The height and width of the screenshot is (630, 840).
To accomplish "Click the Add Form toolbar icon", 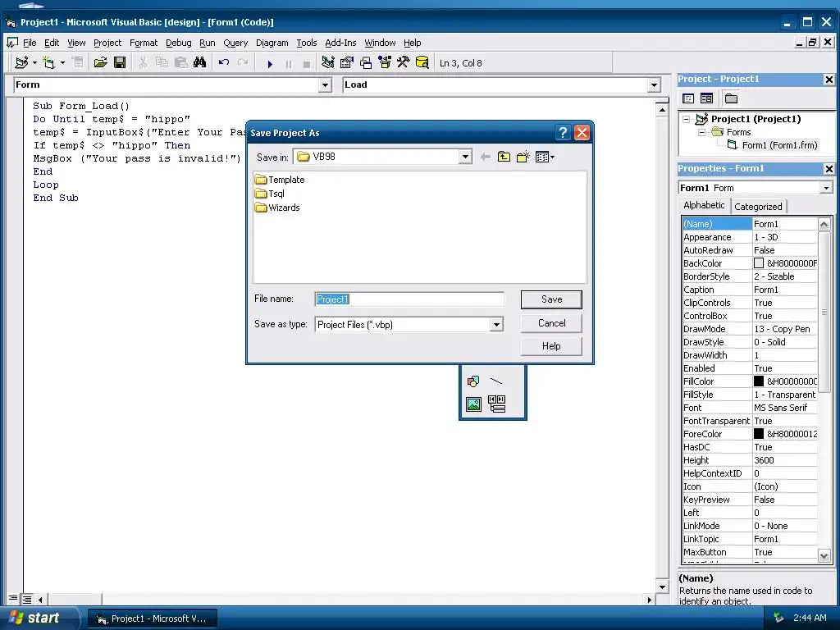I will point(48,62).
